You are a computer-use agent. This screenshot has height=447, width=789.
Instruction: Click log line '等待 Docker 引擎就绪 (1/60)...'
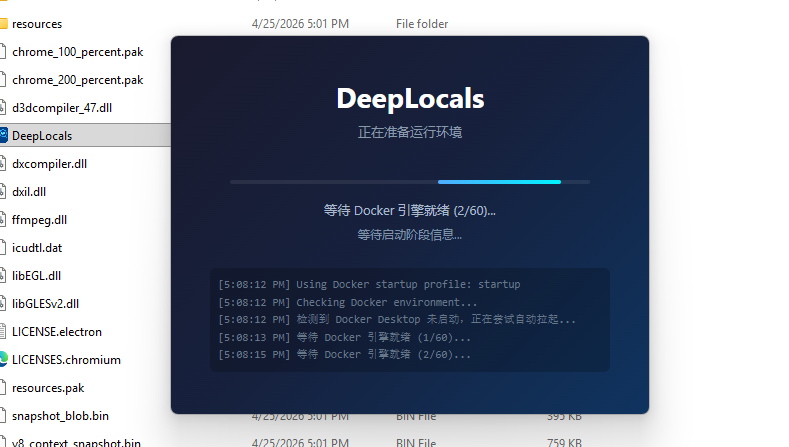coord(345,337)
